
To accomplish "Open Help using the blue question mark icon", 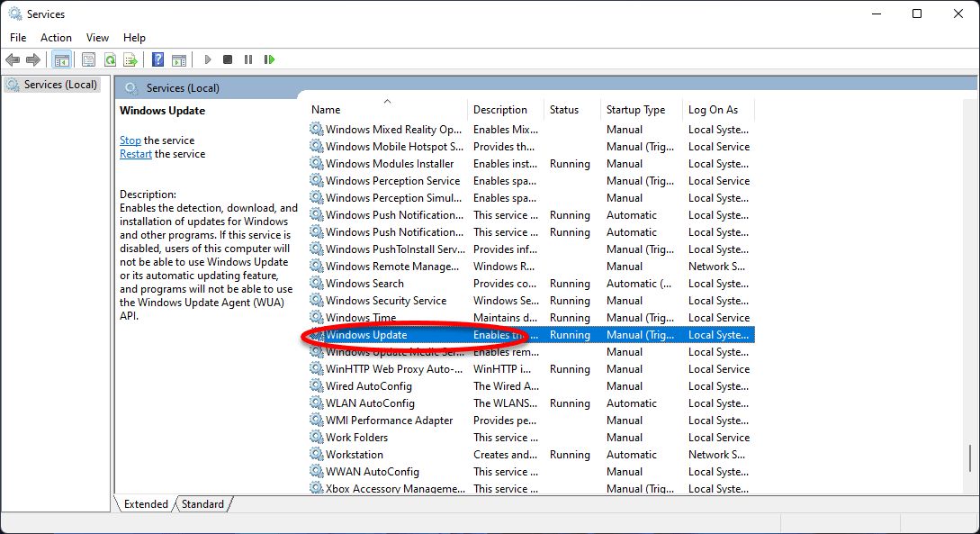I will pyautogui.click(x=158, y=60).
